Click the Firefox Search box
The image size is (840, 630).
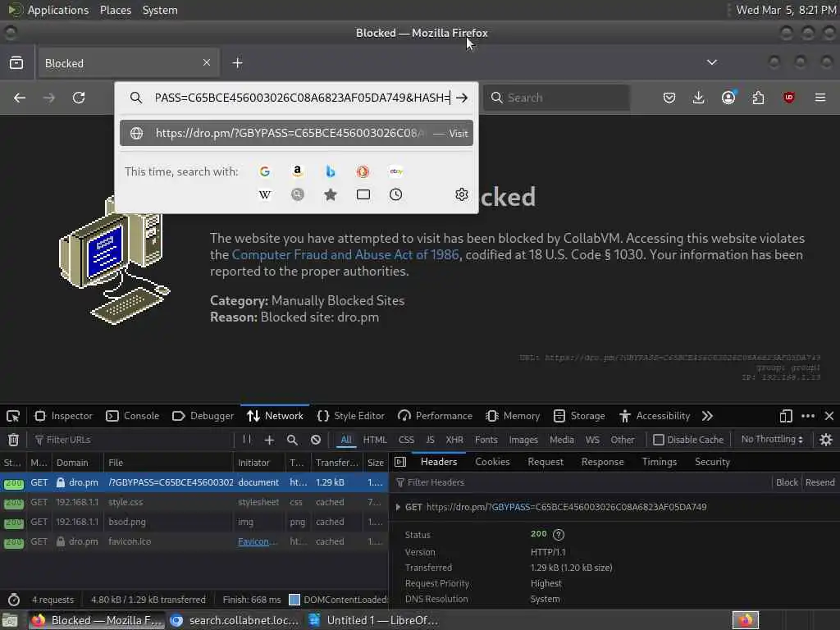tap(557, 98)
